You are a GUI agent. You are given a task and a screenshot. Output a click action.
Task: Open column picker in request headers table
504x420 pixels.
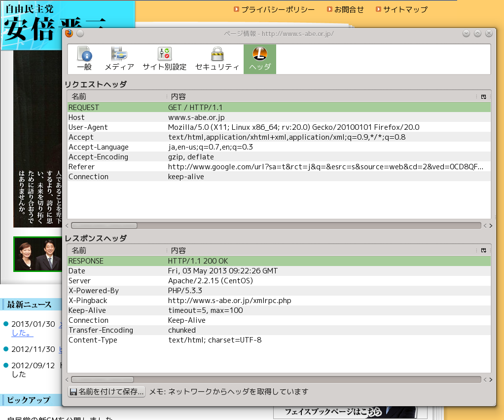pos(483,96)
